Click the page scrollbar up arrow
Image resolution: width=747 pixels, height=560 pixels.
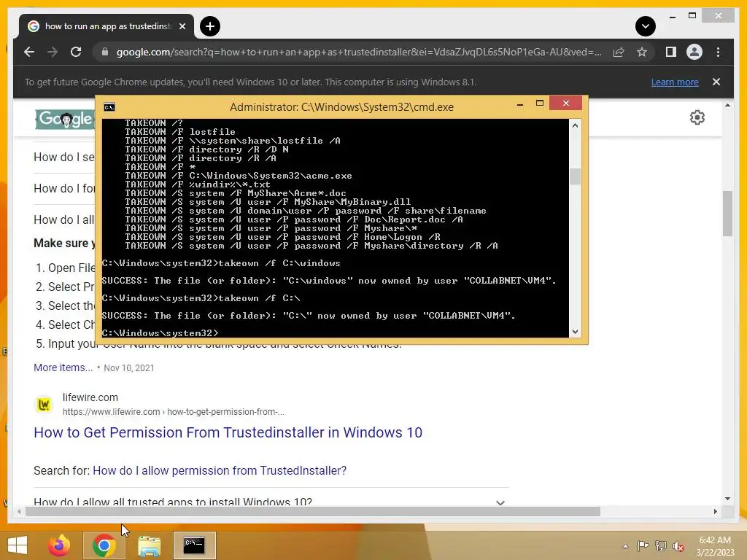727,105
